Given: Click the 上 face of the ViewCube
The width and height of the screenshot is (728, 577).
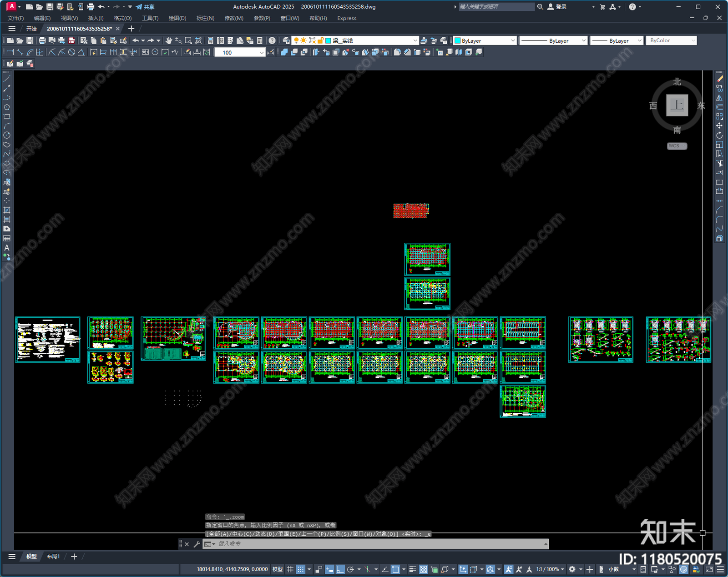Looking at the screenshot, I should tap(677, 105).
